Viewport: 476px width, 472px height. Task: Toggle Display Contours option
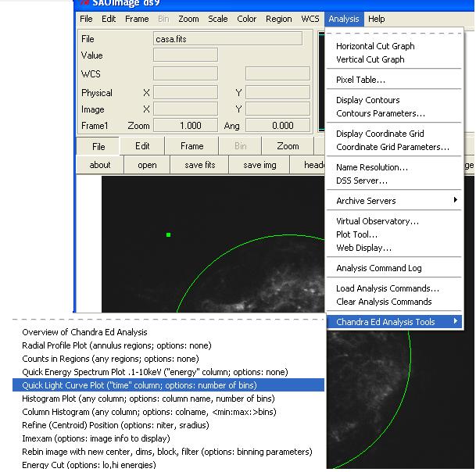pyautogui.click(x=394, y=100)
